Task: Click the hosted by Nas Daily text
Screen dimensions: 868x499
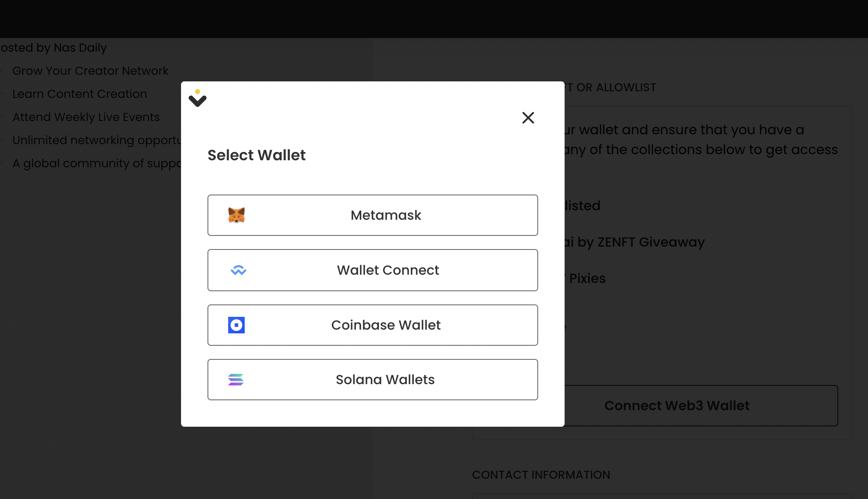Action: [53, 48]
